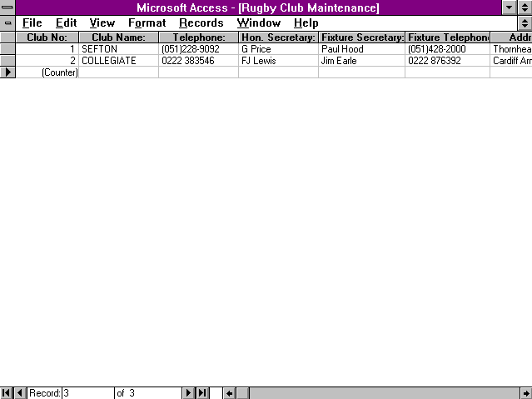The image size is (532, 399).
Task: Go to next record button
Action: [x=188, y=393]
